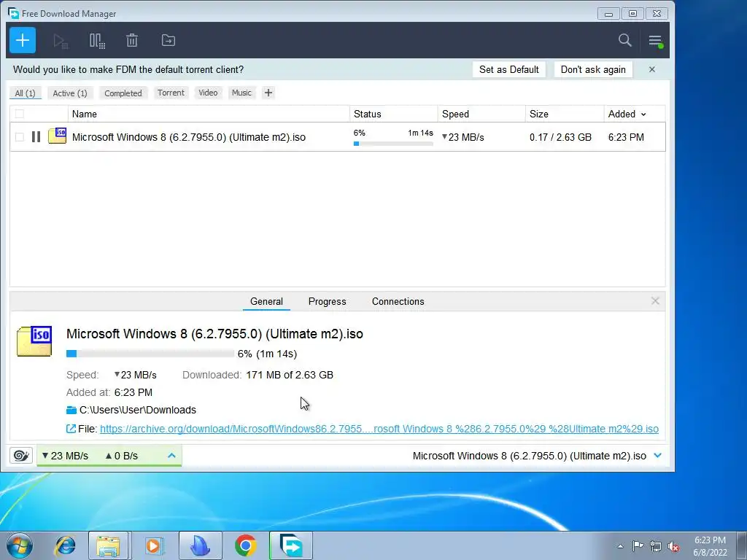This screenshot has height=560, width=747.
Task: Show hidden tray icons arrow
Action: (x=620, y=546)
